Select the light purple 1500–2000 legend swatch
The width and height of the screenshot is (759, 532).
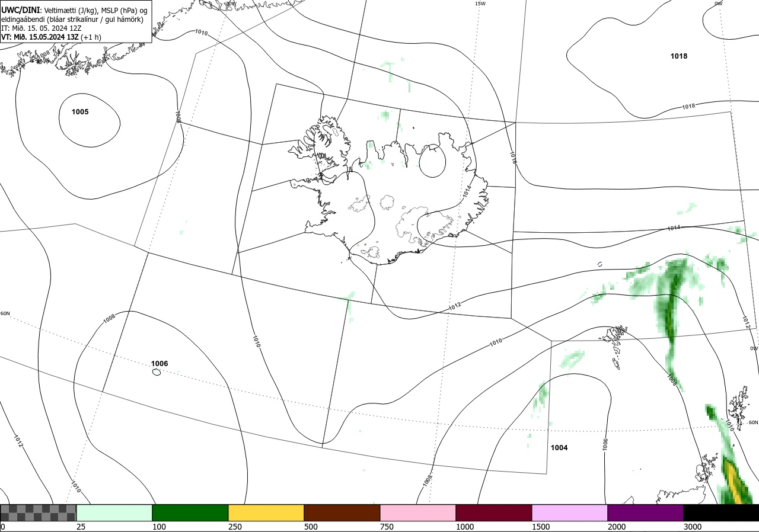coord(570,512)
